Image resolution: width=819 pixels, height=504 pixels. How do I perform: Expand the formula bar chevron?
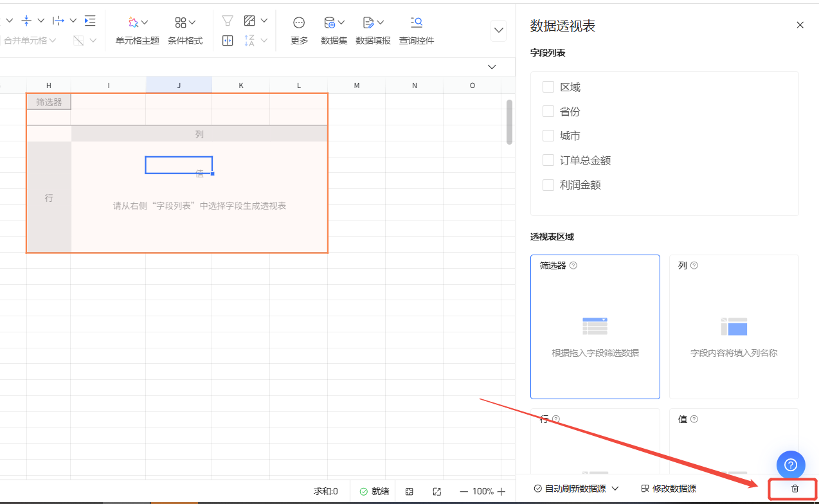coord(492,67)
